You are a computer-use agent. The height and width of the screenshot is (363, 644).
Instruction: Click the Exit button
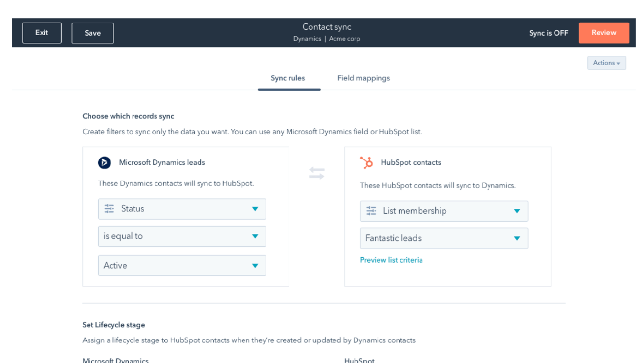(42, 33)
